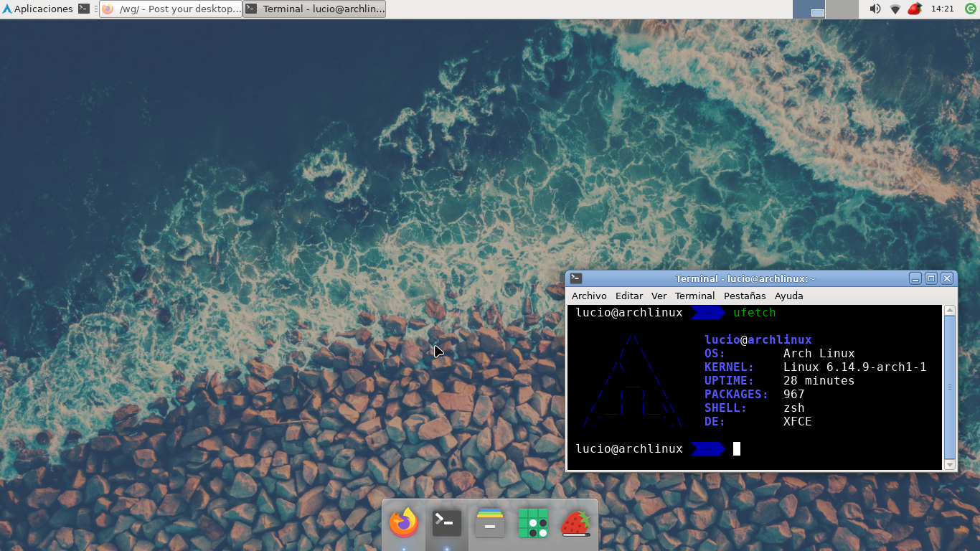Viewport: 980px width, 551px height.
Task: Open the Ayuda menu in Terminal
Action: point(789,296)
